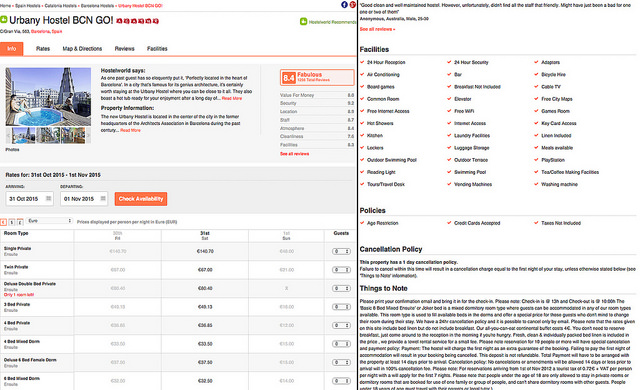
Task: Open the Guests selector for 6 Bed Mixed Dorm
Action: [341, 381]
